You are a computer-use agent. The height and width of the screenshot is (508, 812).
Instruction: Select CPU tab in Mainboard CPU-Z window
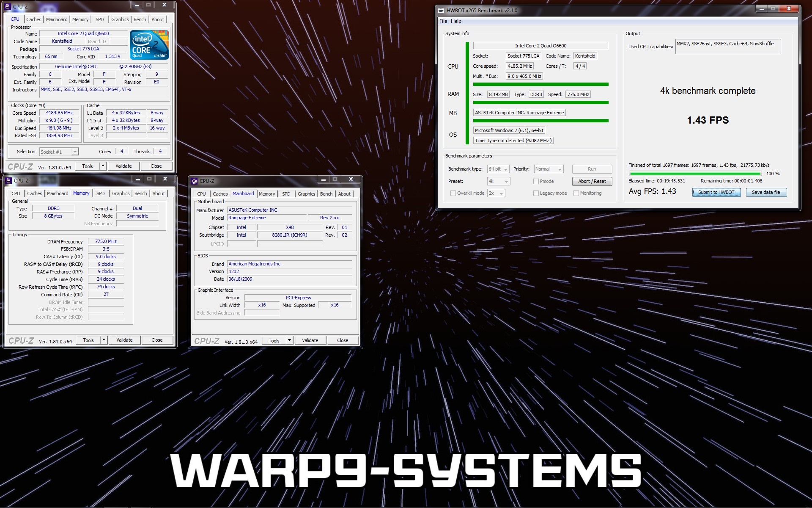201,194
